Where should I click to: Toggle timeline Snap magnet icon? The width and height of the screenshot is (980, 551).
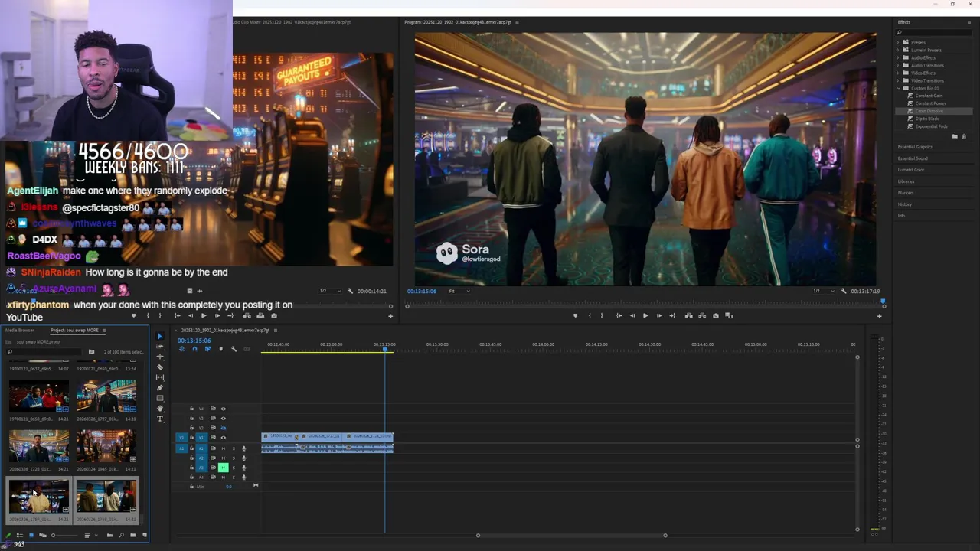194,349
